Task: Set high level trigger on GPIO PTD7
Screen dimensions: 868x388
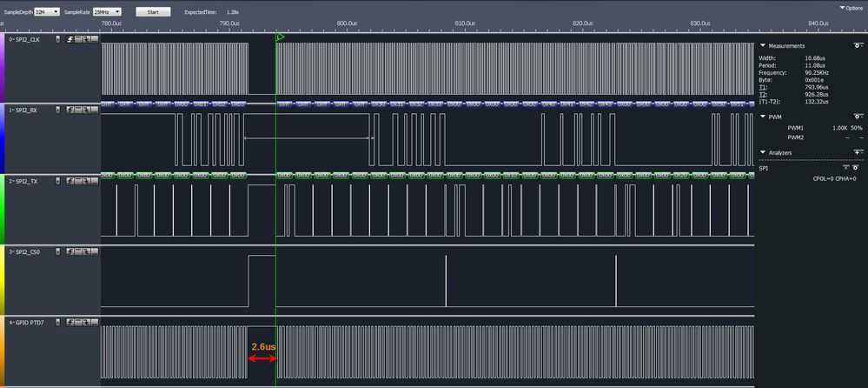Action: point(78,322)
